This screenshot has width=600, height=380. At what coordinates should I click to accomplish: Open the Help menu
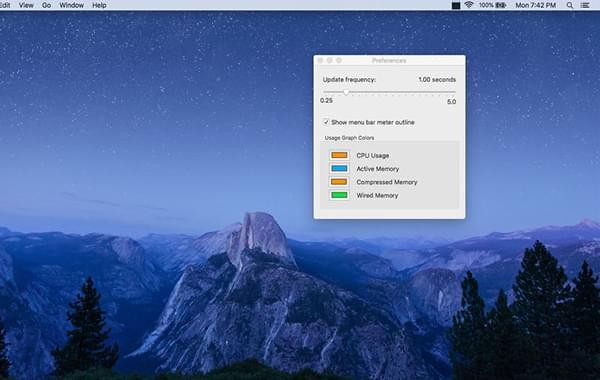[x=99, y=5]
